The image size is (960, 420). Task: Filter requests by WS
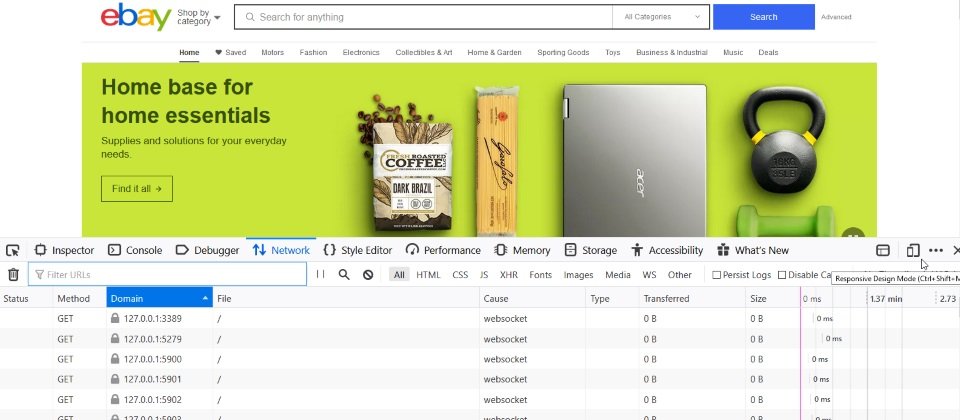click(x=649, y=275)
